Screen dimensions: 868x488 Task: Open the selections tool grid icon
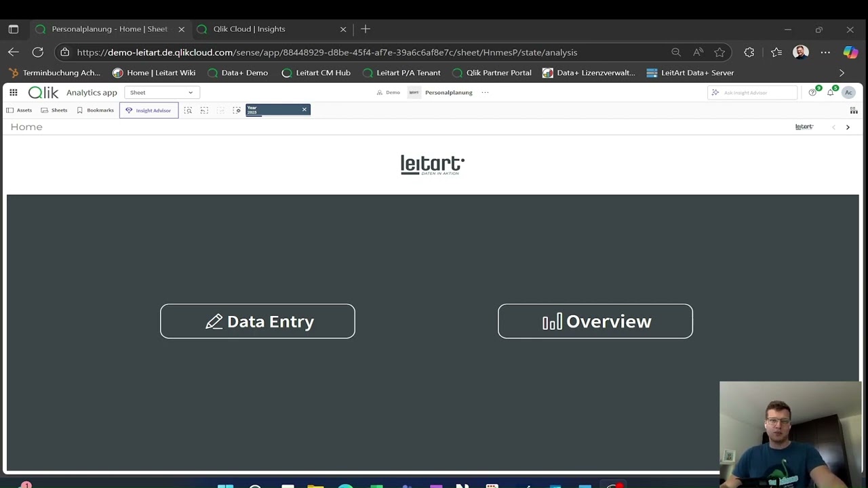pyautogui.click(x=854, y=110)
